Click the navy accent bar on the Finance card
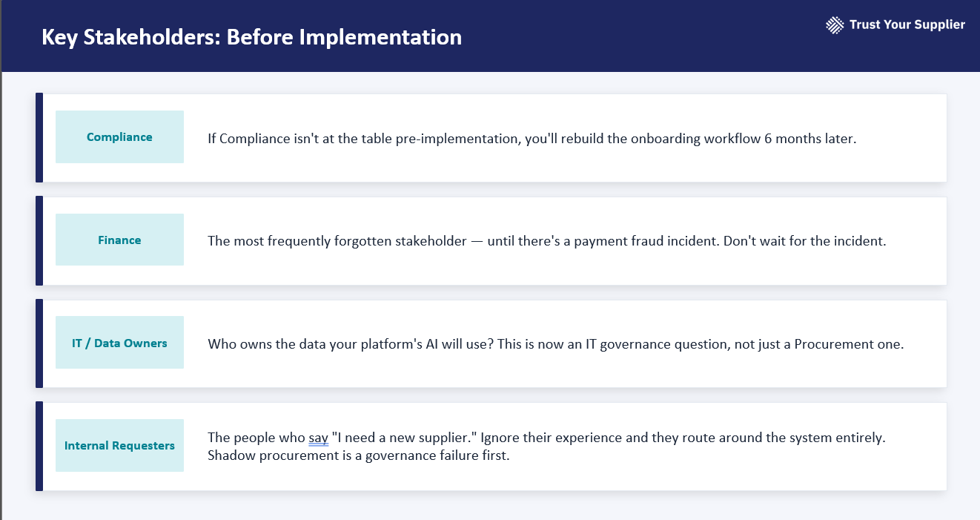The height and width of the screenshot is (520, 980). point(39,241)
